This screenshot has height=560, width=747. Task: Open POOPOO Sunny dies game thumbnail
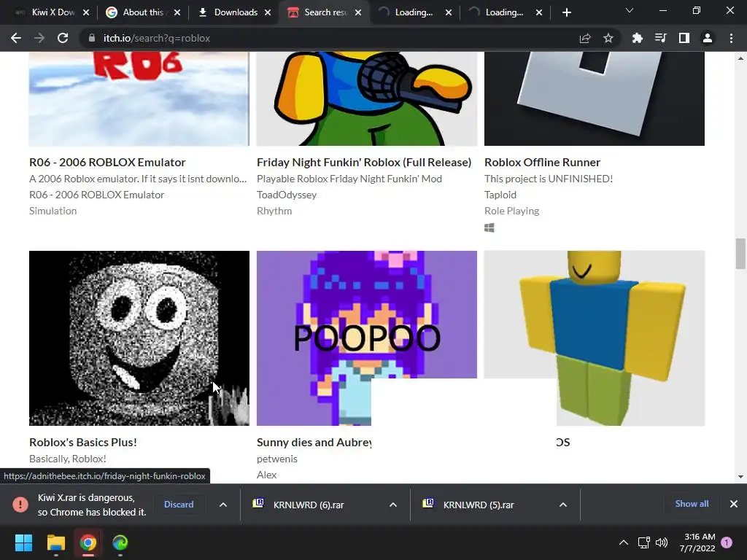(367, 338)
